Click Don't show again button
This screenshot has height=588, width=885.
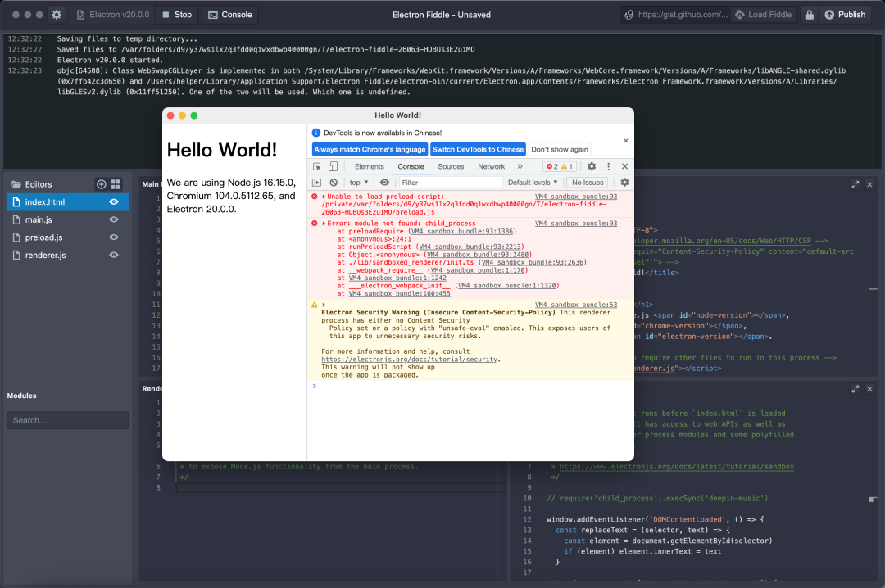560,150
